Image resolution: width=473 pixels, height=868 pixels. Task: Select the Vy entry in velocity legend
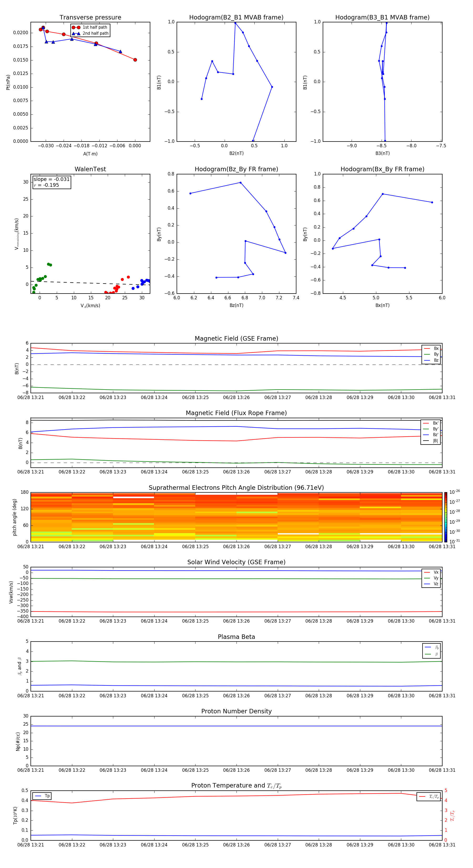click(x=431, y=578)
